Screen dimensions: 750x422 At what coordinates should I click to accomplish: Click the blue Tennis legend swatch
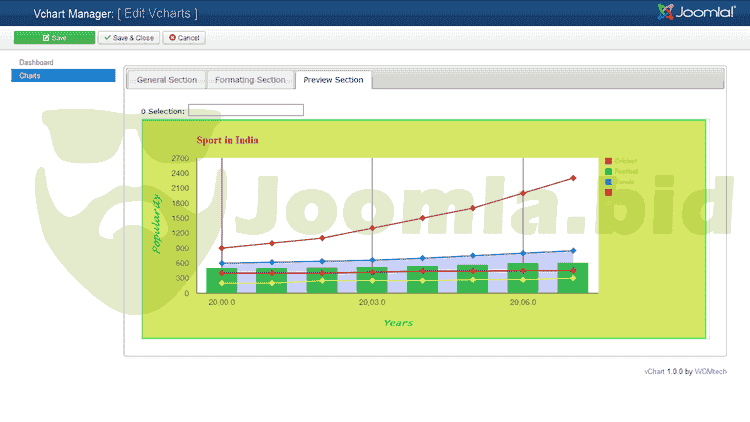tap(608, 182)
